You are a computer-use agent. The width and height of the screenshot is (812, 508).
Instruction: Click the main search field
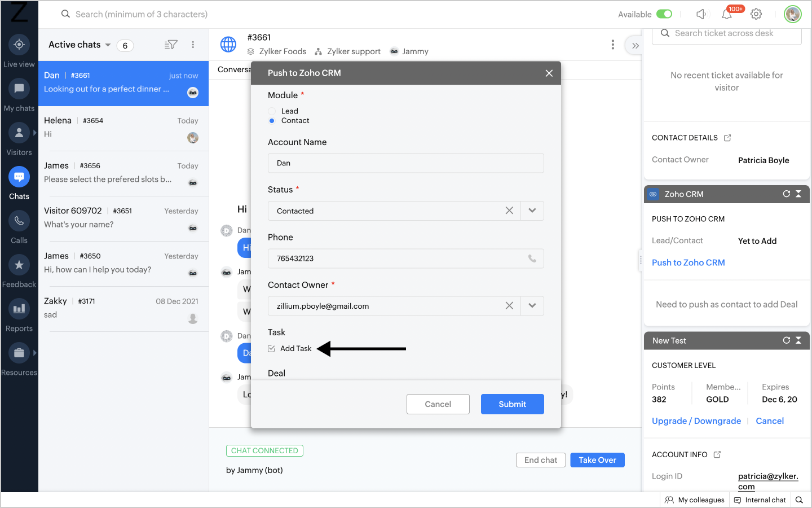click(x=142, y=14)
